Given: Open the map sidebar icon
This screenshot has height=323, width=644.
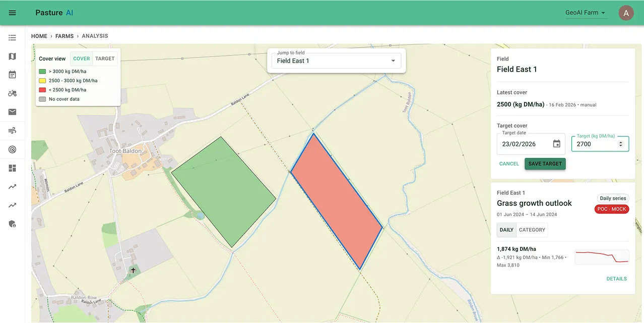Looking at the screenshot, I should (x=13, y=57).
